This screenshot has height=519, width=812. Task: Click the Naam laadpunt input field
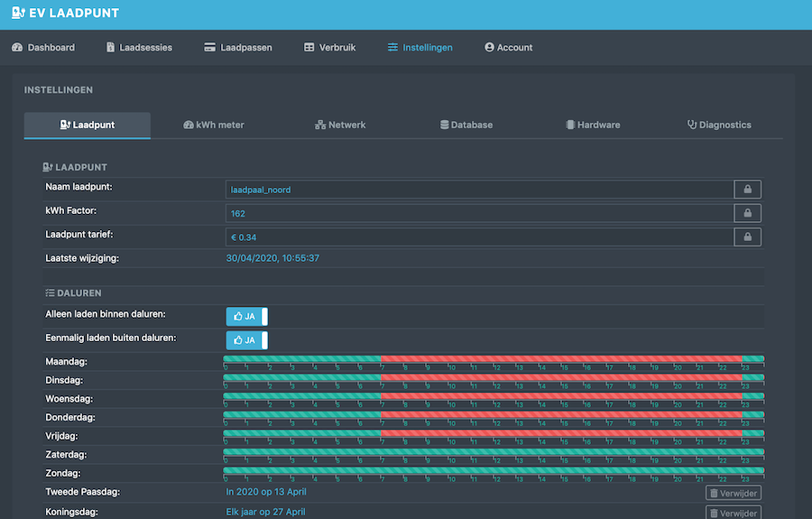[478, 190]
